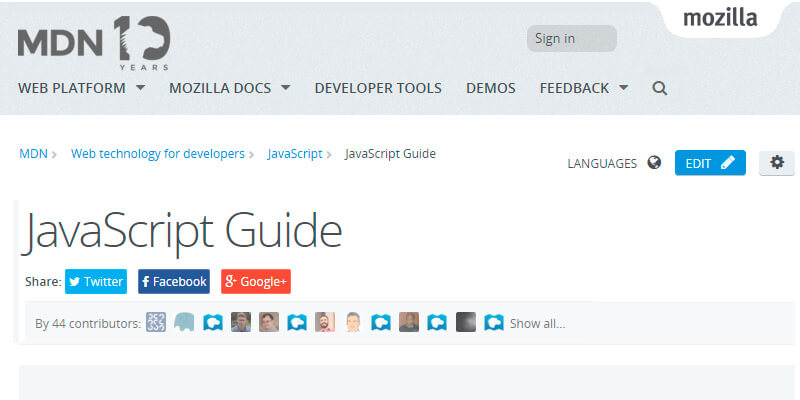Follow the JavaScript breadcrumb link
Viewport: 800px width, 400px height.
tap(294, 154)
